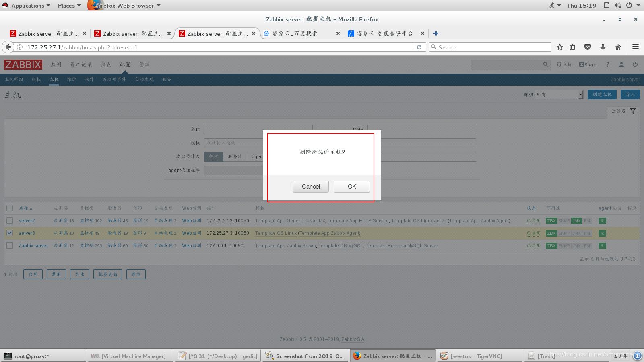Go to Firefox home icon
This screenshot has height=362, width=644.
coord(618,47)
